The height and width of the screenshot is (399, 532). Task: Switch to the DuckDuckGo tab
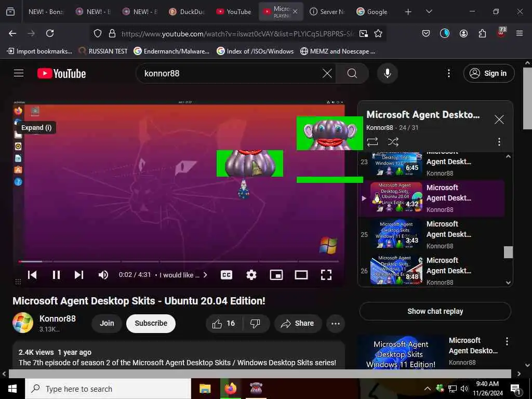point(188,11)
